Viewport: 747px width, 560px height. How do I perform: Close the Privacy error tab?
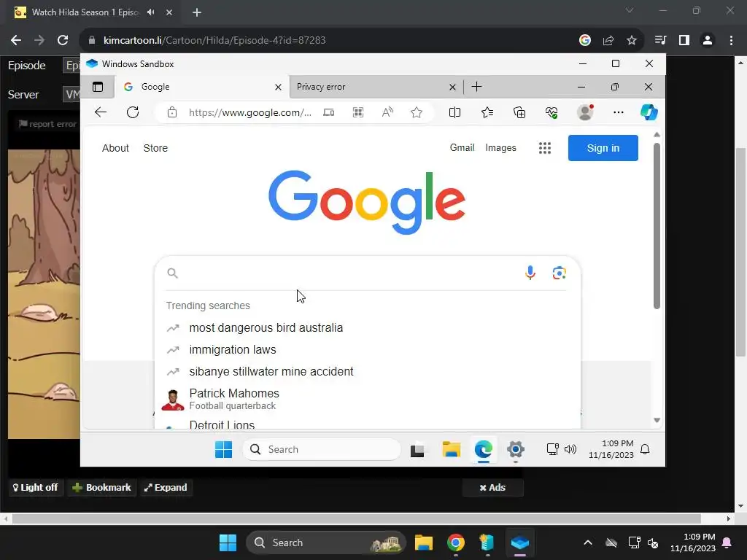452,87
